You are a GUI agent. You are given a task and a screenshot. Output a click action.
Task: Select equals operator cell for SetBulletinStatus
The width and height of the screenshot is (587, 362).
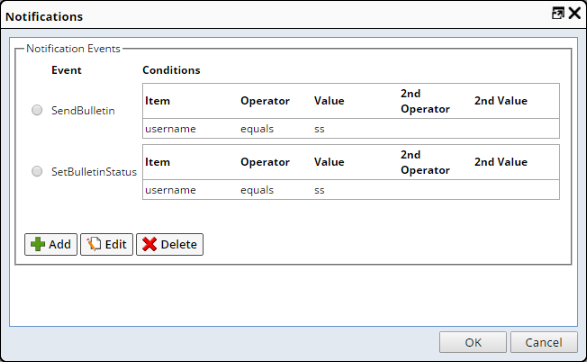257,190
